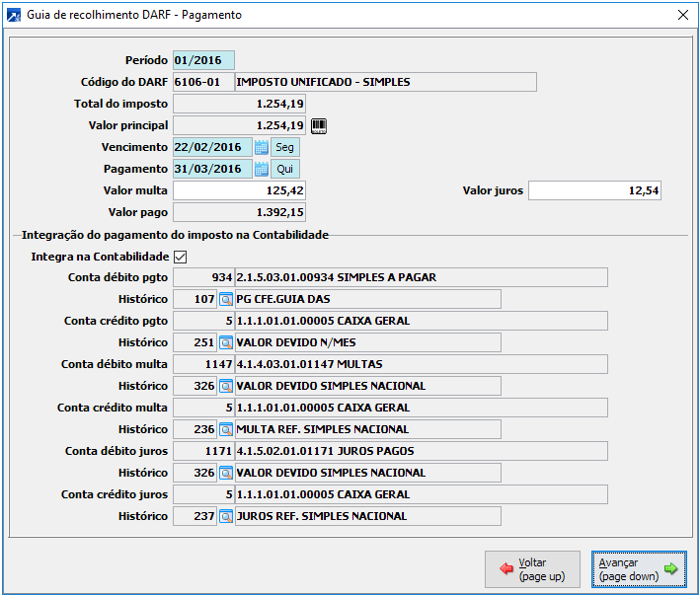Click the Valor multa input field
This screenshot has width=700, height=596.
(240, 190)
